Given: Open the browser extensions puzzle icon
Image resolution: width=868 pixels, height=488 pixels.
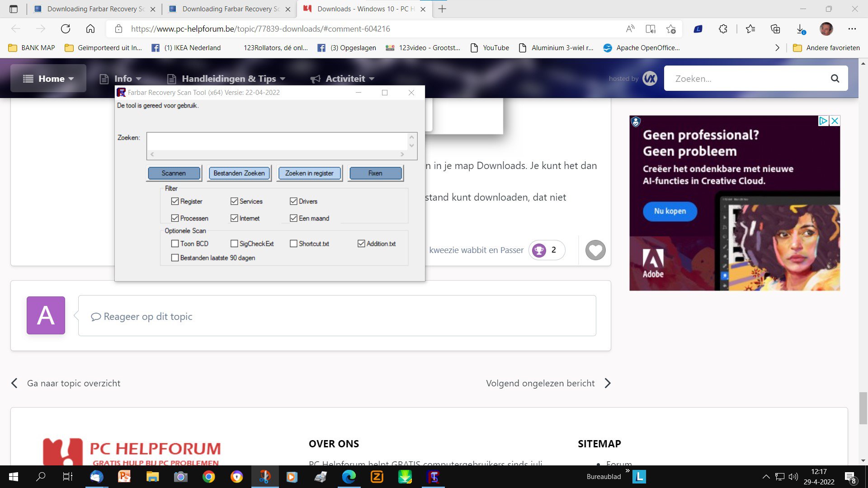Looking at the screenshot, I should (723, 29).
